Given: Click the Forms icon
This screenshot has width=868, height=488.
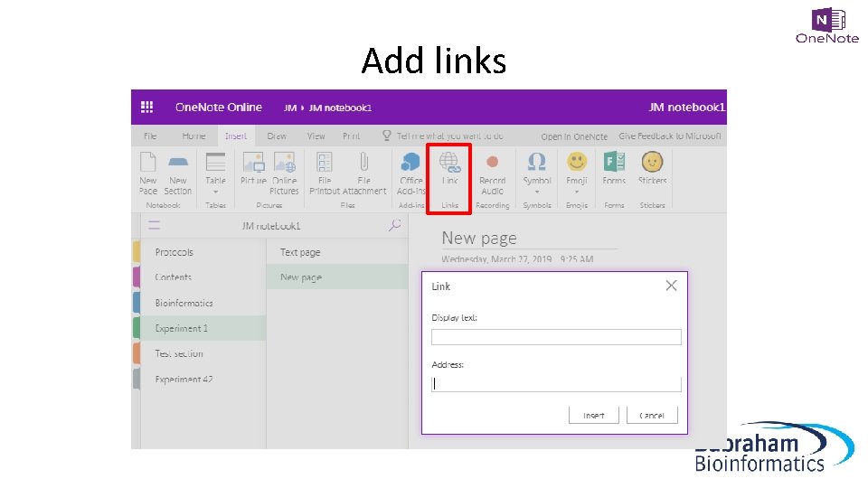Looking at the screenshot, I should coord(614,162).
